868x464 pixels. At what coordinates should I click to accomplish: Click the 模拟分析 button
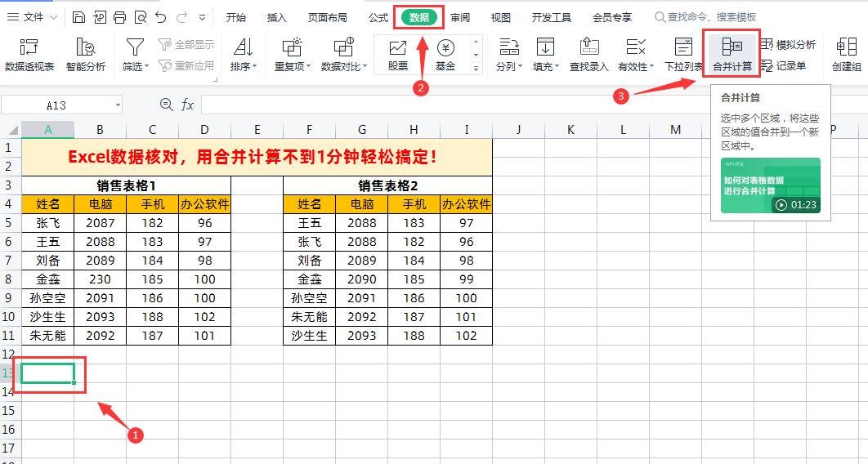click(789, 45)
